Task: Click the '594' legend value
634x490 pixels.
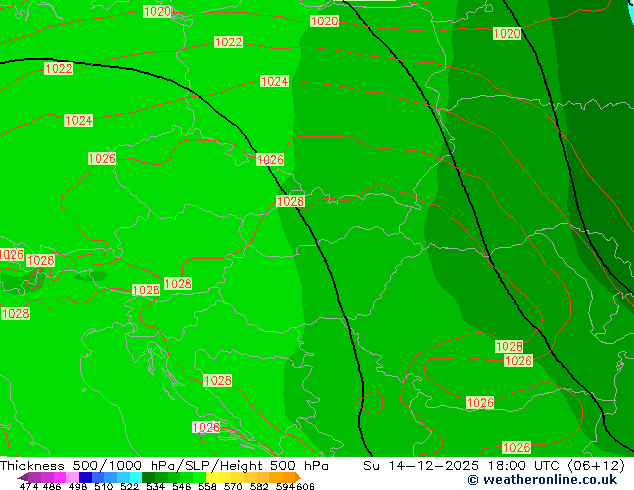Action: pyautogui.click(x=285, y=486)
